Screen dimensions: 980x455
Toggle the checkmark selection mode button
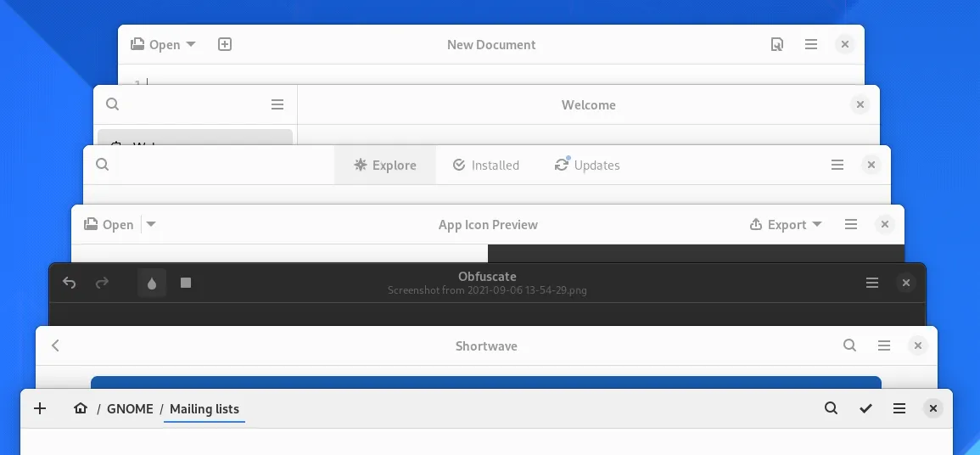(x=865, y=408)
